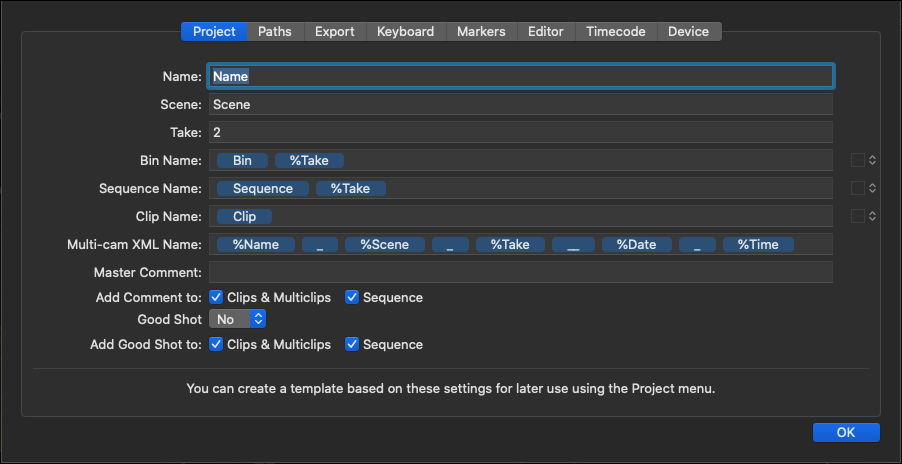This screenshot has height=464, width=902.
Task: Uncheck Add Comment to Clips & Multiclips
Action: click(x=216, y=297)
